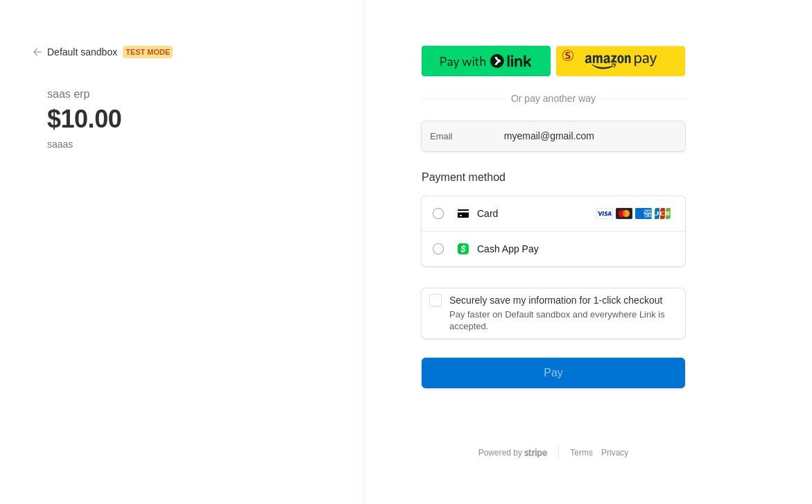Click the American Express logo
This screenshot has width=812, height=504.
(x=643, y=214)
